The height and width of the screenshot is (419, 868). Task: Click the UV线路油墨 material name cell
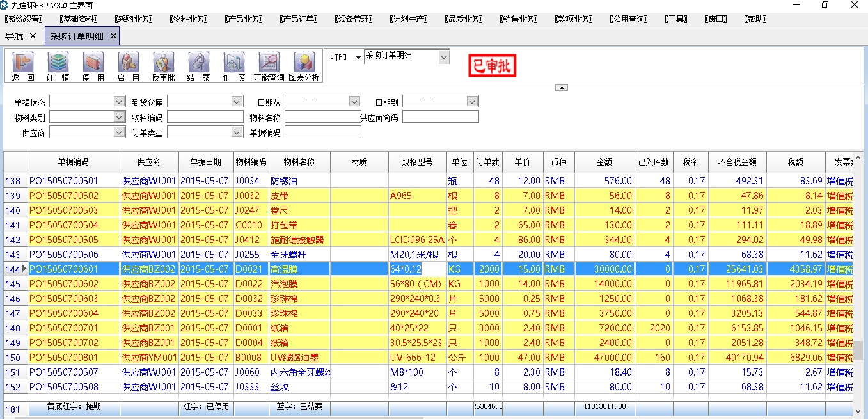pos(299,358)
